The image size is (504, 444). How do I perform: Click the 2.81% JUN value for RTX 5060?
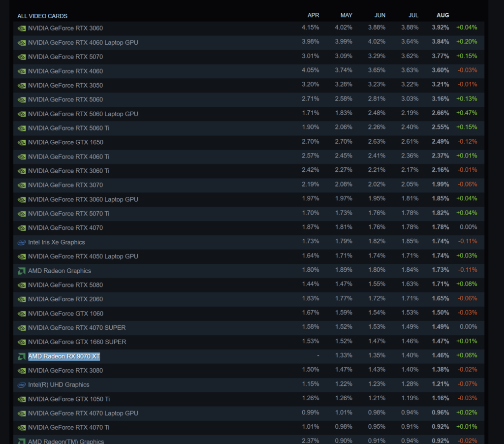point(377,99)
